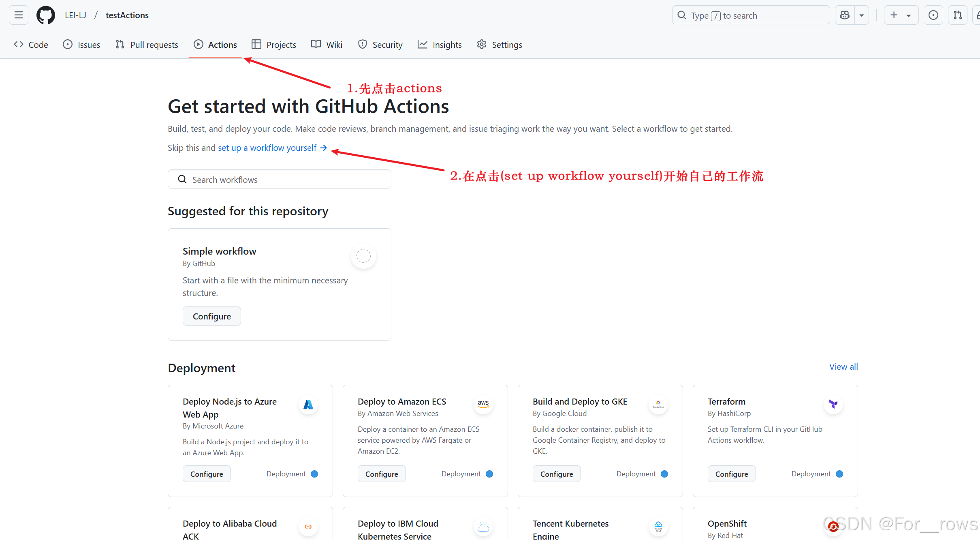Expand the create new plus dropdown
This screenshot has height=540, width=980.
(x=901, y=15)
